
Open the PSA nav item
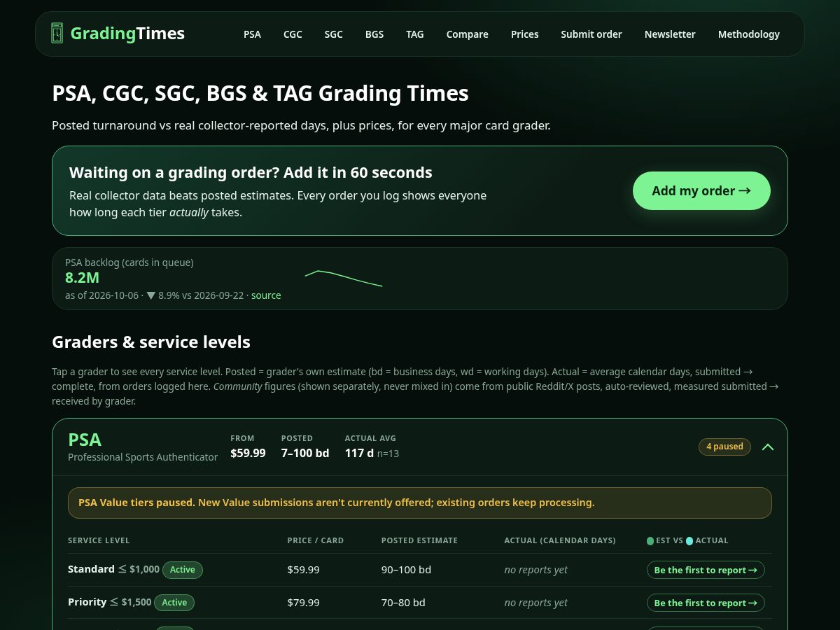[252, 34]
